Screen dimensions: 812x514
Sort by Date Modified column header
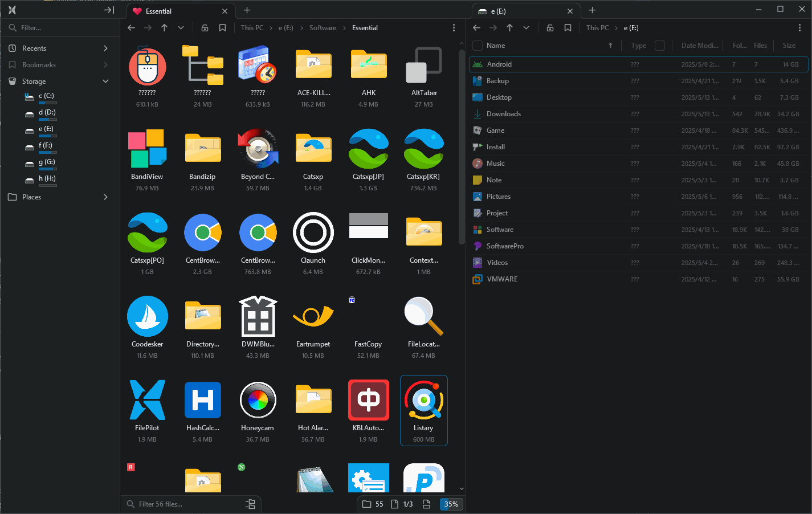700,46
